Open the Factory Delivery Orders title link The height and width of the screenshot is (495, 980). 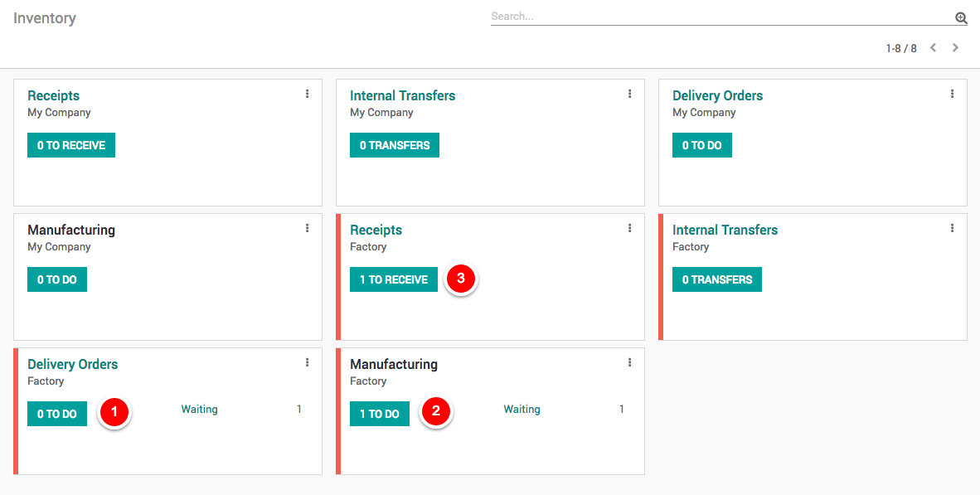pos(73,364)
